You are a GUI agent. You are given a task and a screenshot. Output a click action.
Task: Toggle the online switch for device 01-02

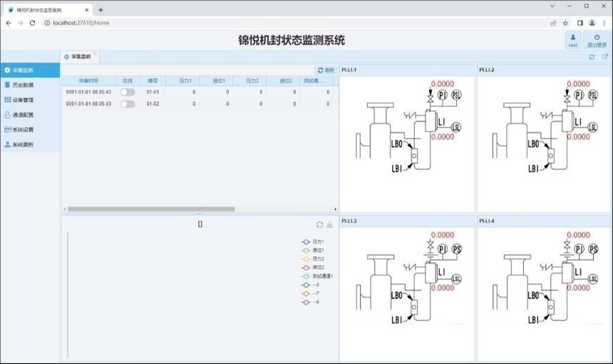point(128,104)
